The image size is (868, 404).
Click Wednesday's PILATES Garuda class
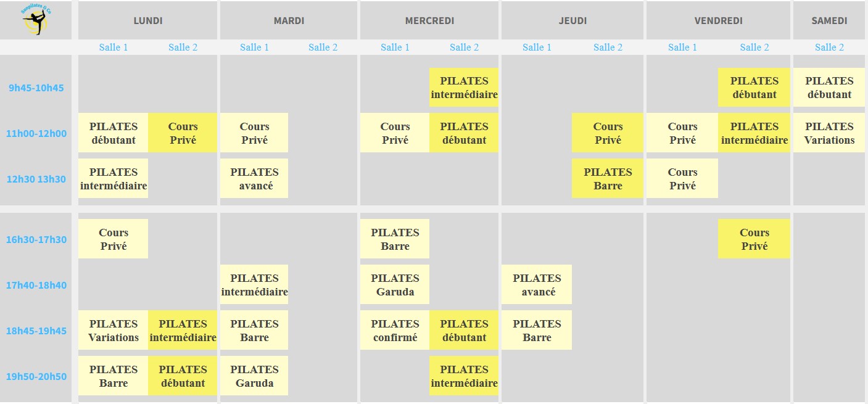tap(395, 285)
